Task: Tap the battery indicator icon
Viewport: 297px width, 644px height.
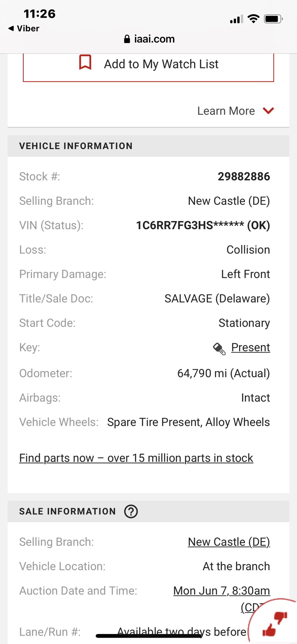Action: [273, 19]
